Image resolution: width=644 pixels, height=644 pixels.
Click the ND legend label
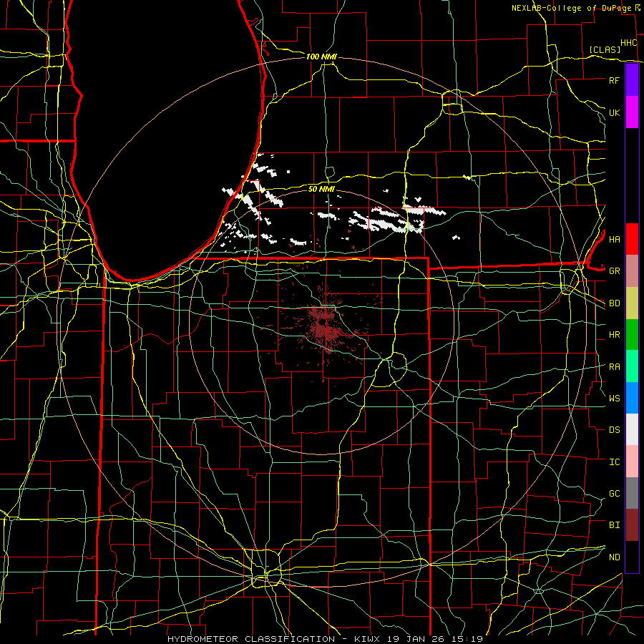614,557
